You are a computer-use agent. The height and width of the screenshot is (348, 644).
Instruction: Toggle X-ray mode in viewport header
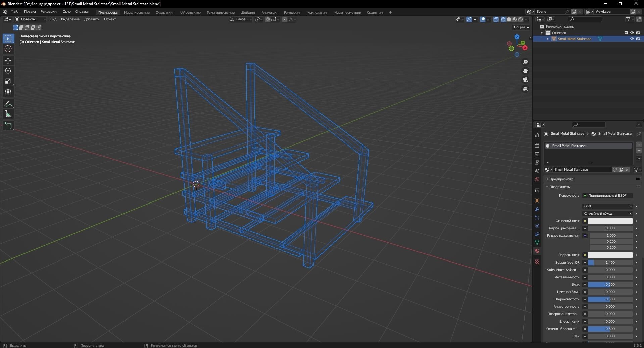496,19
